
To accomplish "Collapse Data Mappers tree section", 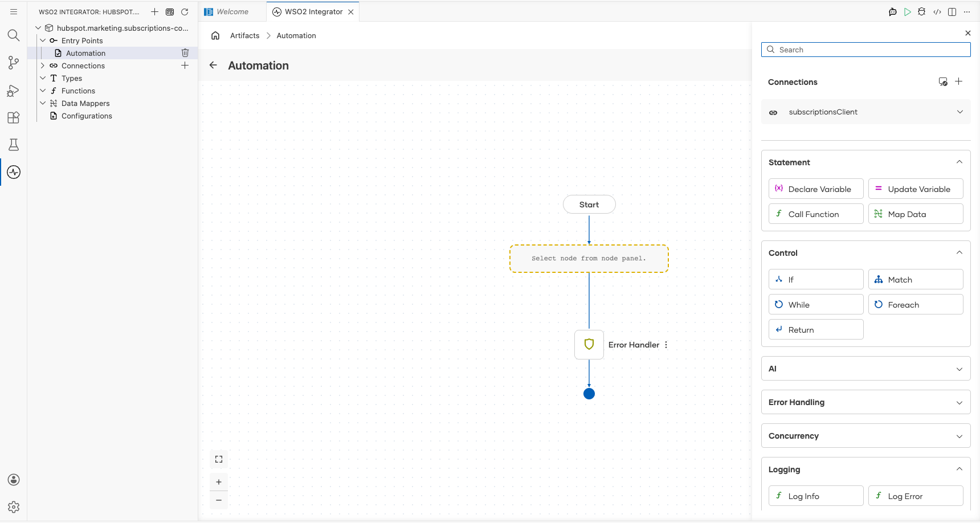I will point(43,103).
